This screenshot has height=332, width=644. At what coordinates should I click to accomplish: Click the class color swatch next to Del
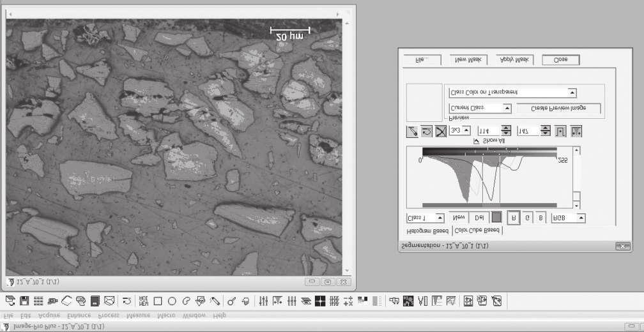496,218
